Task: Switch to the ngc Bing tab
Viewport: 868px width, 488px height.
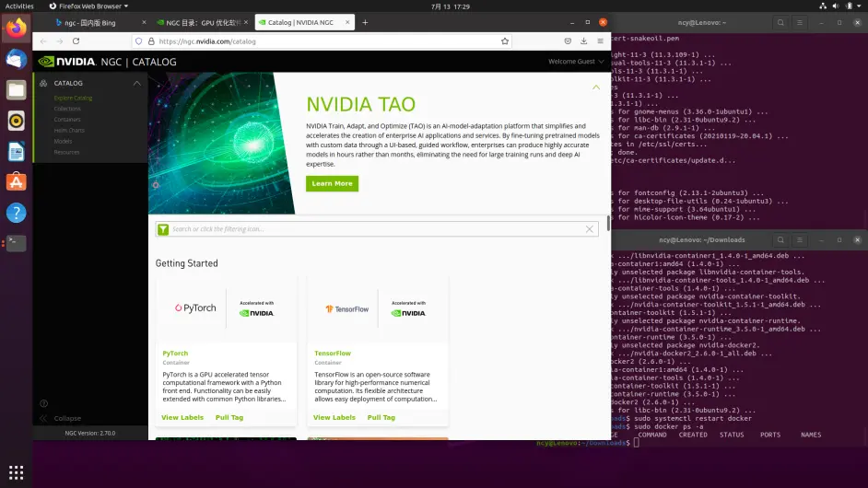Action: click(x=90, y=23)
